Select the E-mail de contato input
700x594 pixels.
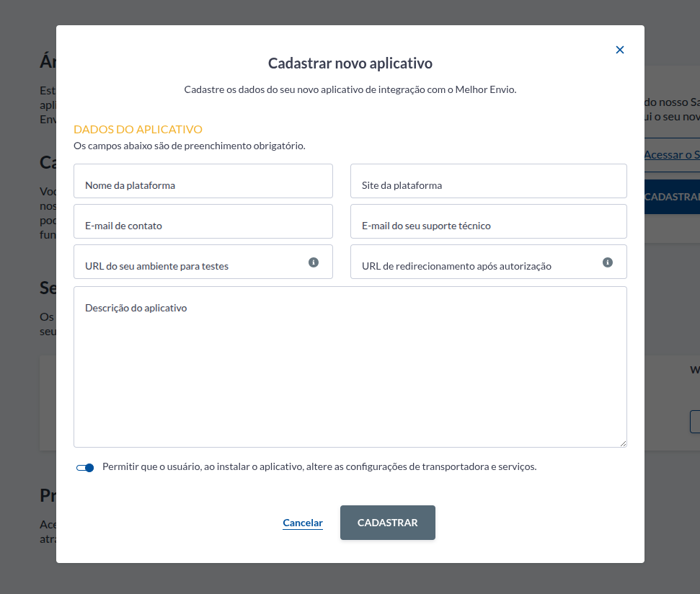tap(203, 221)
